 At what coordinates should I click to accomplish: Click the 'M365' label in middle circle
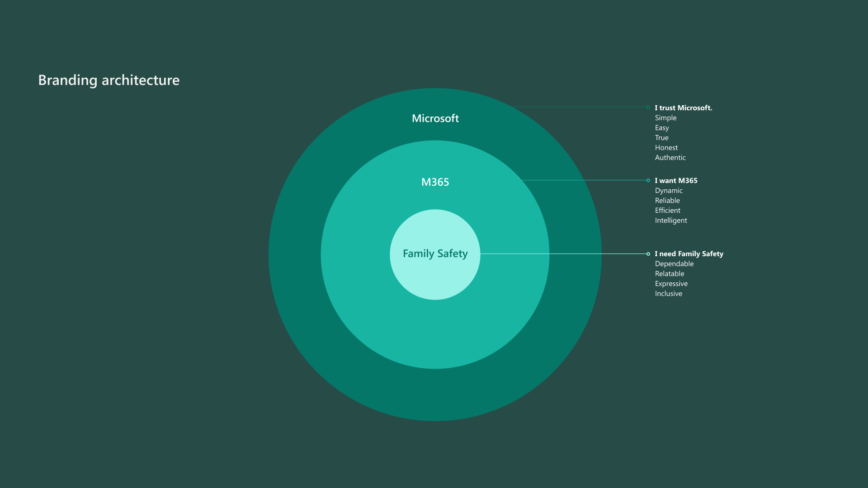[x=435, y=182]
